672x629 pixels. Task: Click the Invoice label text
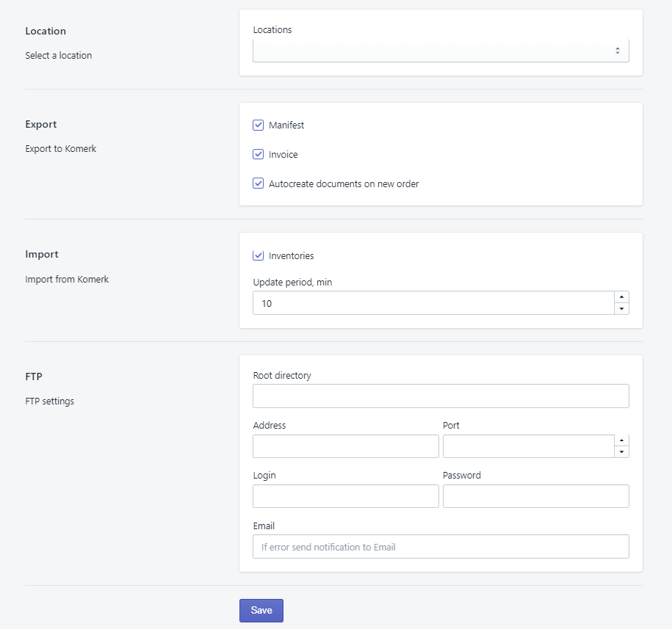283,155
